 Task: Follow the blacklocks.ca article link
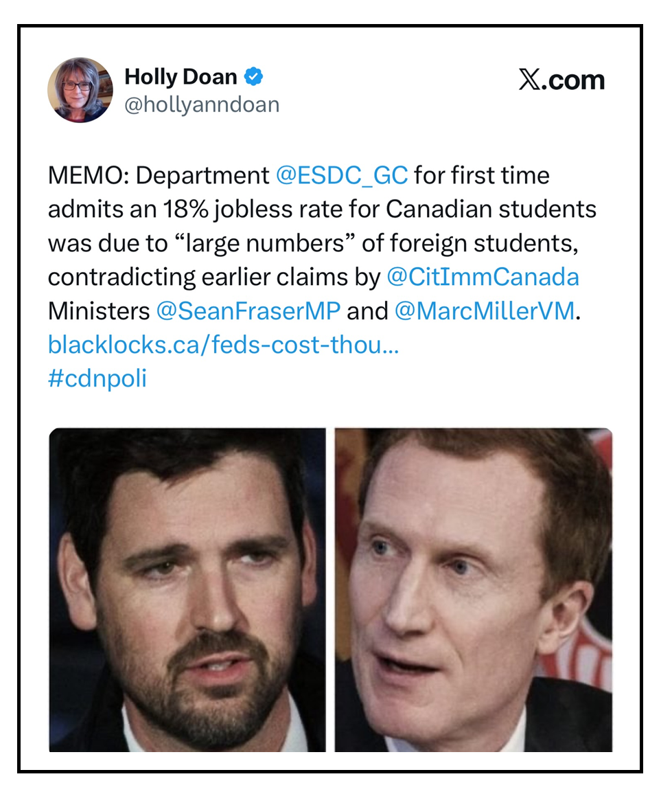[223, 344]
